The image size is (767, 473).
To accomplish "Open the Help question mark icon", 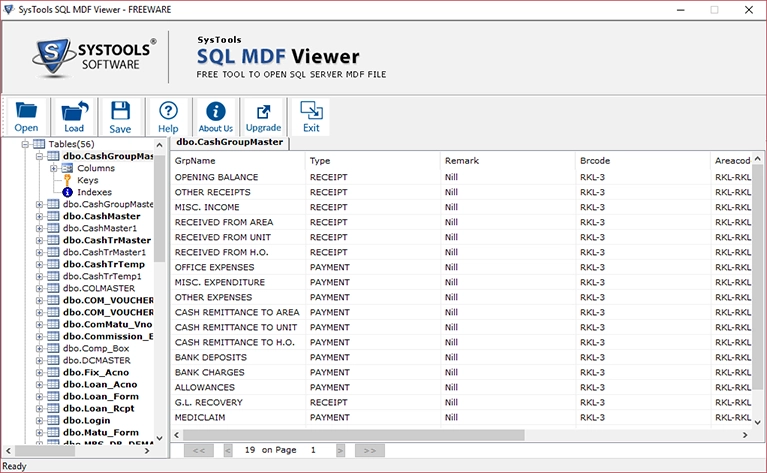I will 168,111.
